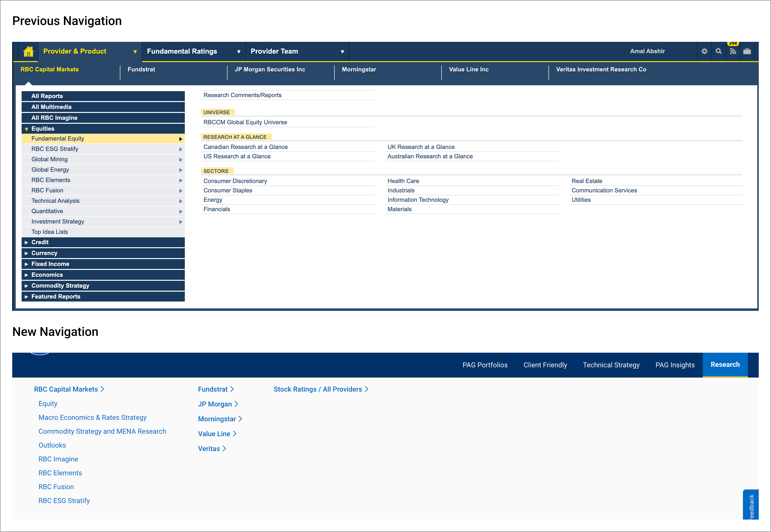Open Canadian Research at a Glance
This screenshot has width=771, height=532.
coord(245,147)
